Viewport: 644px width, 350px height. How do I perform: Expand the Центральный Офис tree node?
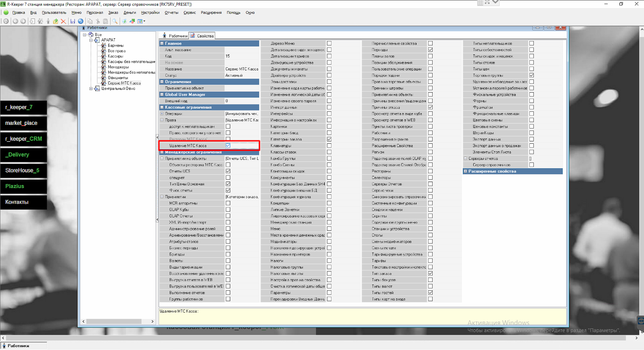click(91, 89)
